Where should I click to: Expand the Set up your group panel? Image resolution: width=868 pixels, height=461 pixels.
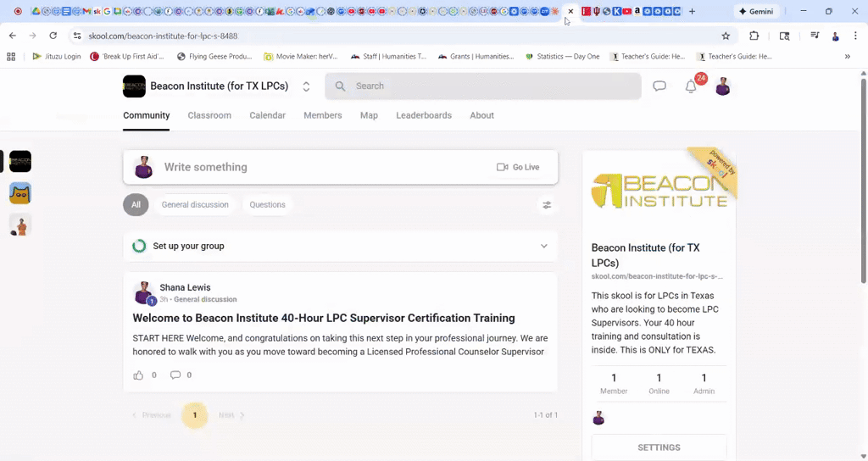[340, 246]
